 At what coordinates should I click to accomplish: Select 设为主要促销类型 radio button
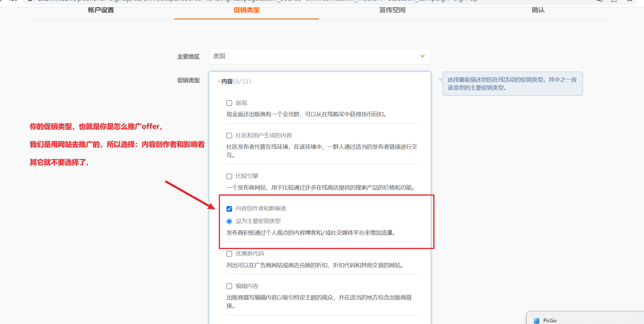tap(229, 222)
